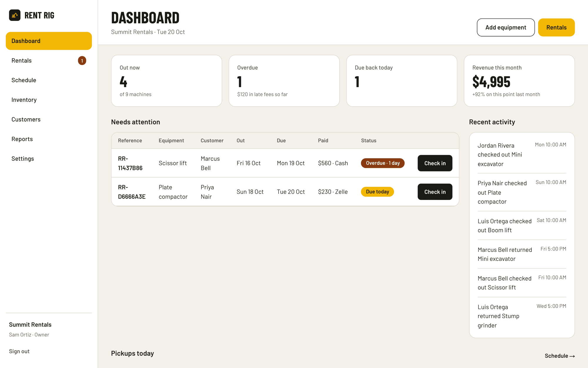The height and width of the screenshot is (368, 588).
Task: Click the Sun 18 Oct out date
Action: 250,192
